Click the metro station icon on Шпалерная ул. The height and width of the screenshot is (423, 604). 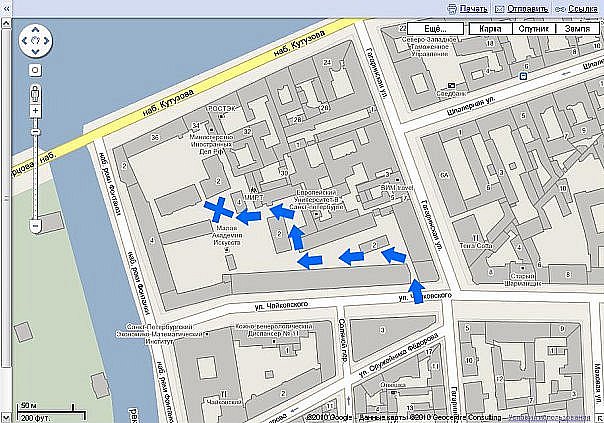(x=523, y=76)
